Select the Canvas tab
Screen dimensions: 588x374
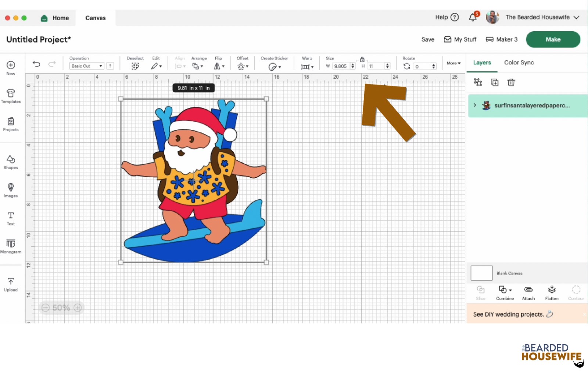[x=96, y=18]
